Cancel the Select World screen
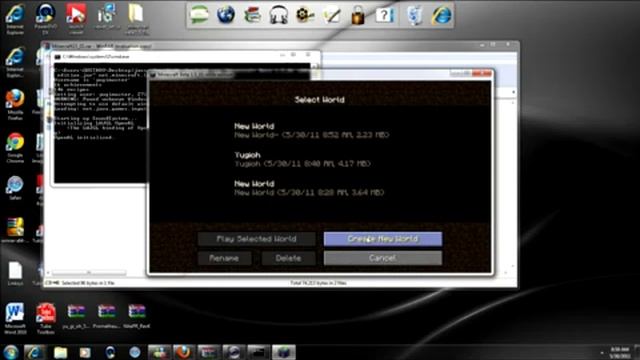Screen dimensions: 640x360 [382, 258]
